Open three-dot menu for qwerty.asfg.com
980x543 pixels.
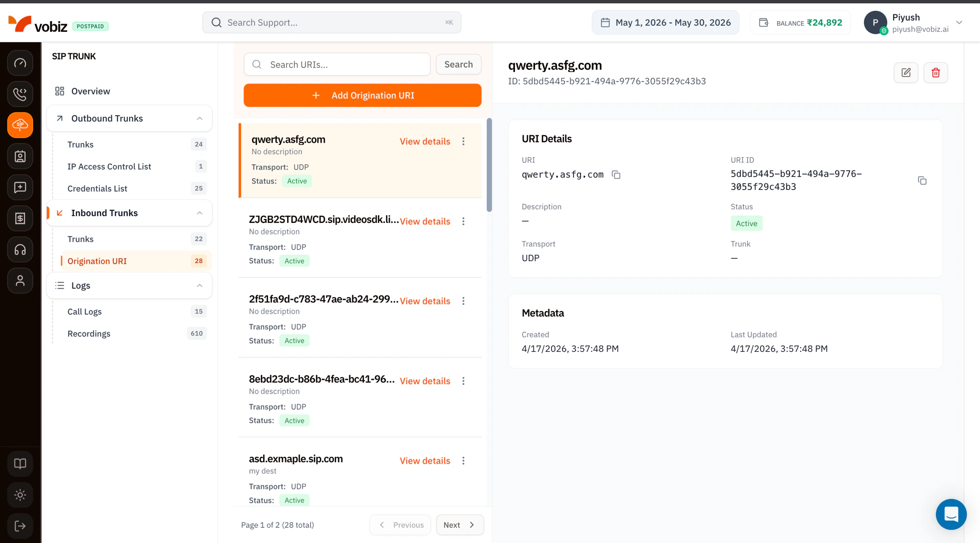click(x=464, y=141)
